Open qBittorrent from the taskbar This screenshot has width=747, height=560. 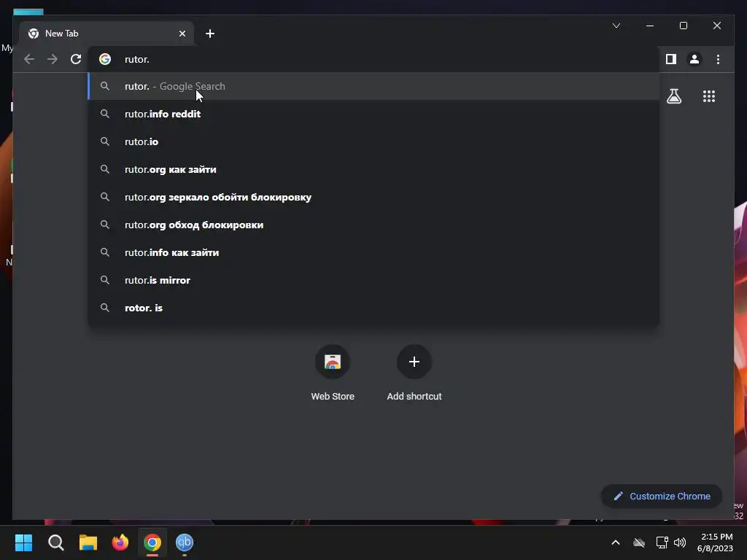click(x=185, y=542)
